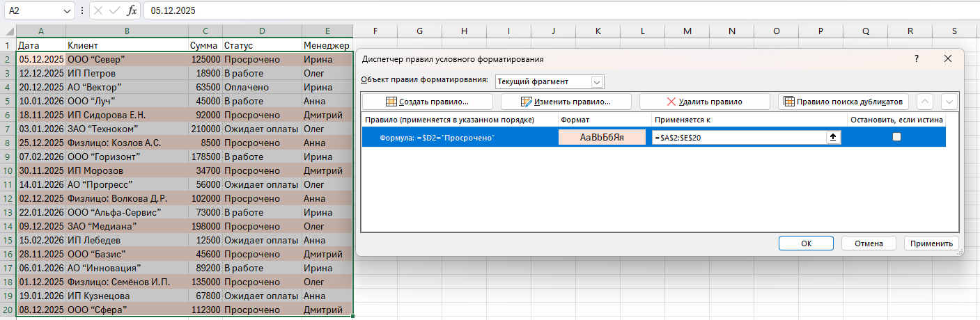Confirm with the ОК button
980x320 pixels.
[806, 243]
